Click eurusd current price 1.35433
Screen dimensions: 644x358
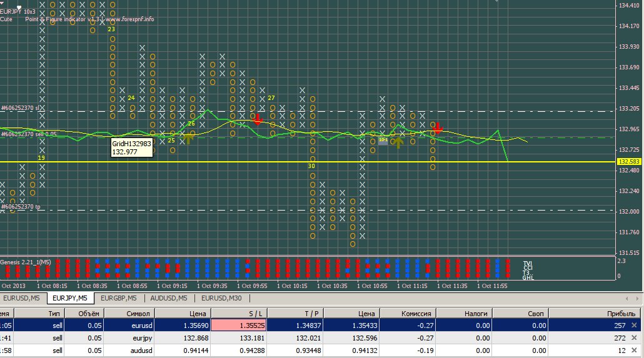[351, 325]
